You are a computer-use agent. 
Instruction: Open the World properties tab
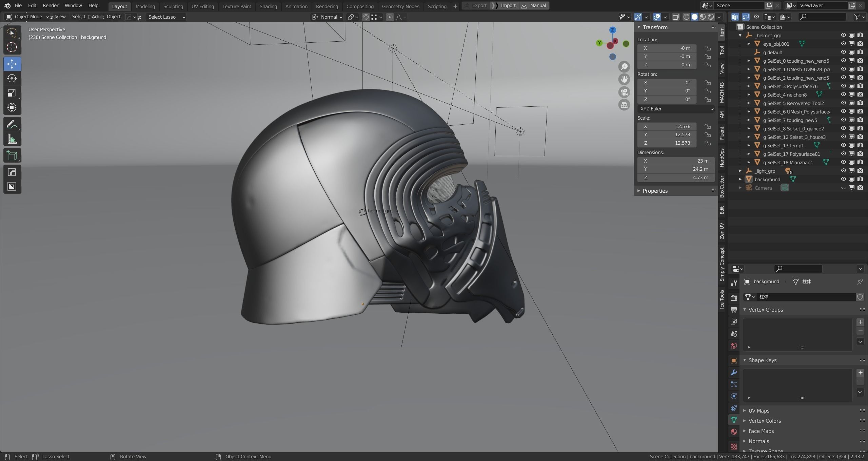(x=734, y=346)
